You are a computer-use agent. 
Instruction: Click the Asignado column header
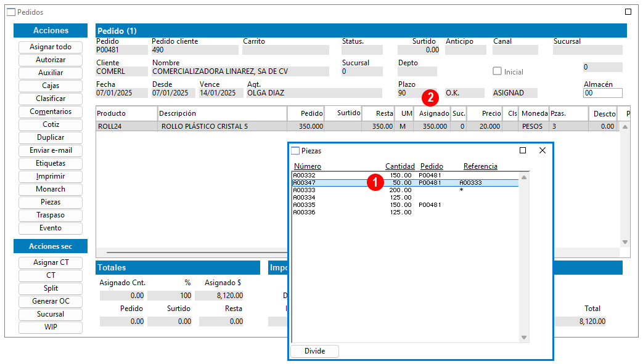click(x=432, y=113)
